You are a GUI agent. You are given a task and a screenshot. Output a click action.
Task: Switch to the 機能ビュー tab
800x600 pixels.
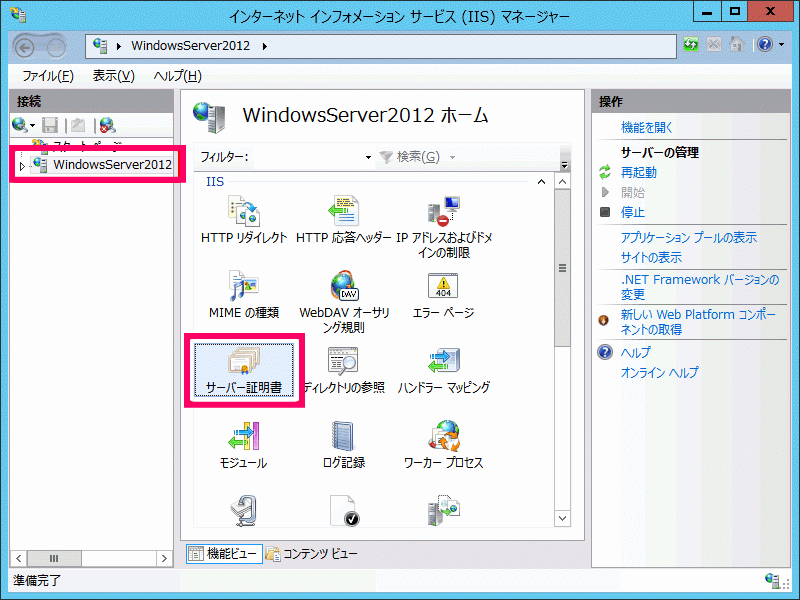coord(223,554)
